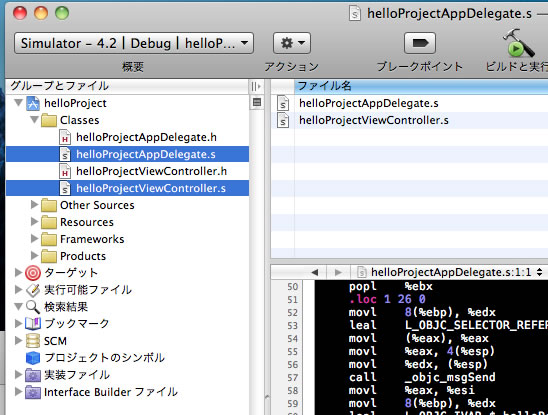Click the ブックマーク book icon
Image resolution: width=548 pixels, height=415 pixels.
pyautogui.click(x=33, y=324)
